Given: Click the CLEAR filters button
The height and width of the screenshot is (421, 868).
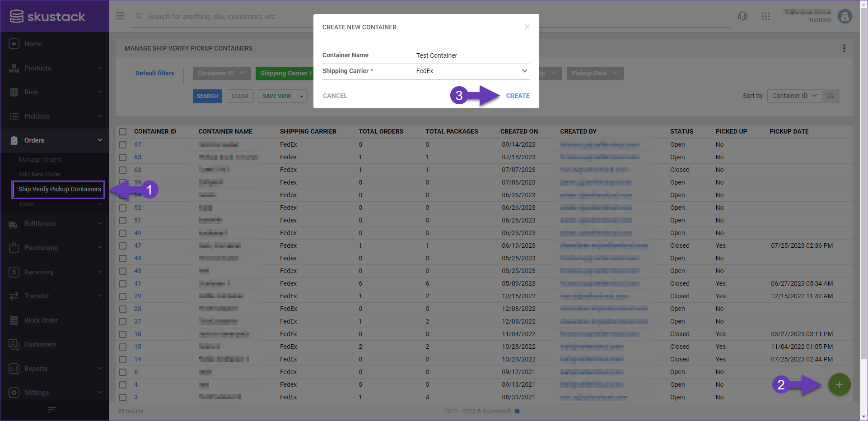Looking at the screenshot, I should 240,96.
